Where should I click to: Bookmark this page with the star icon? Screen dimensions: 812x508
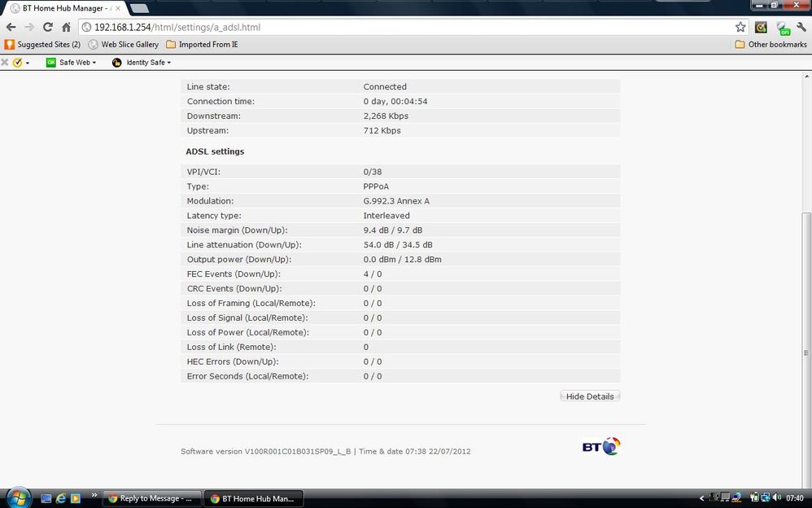[740, 27]
